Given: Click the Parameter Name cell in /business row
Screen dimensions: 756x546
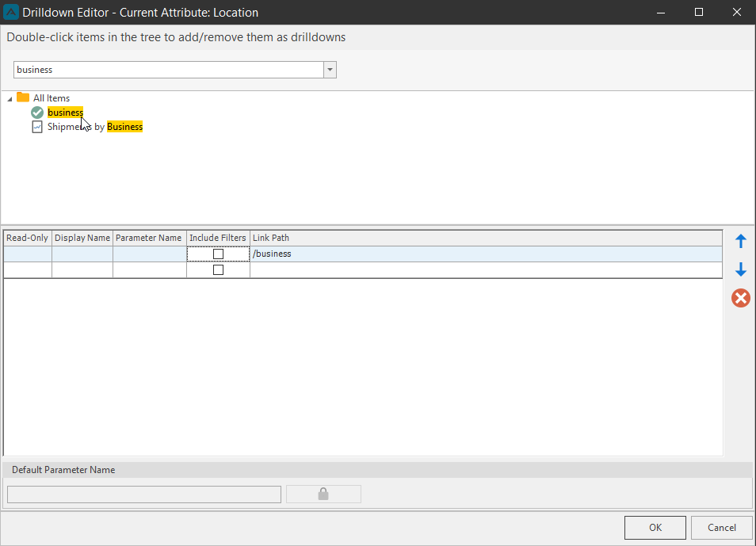Looking at the screenshot, I should tap(150, 254).
